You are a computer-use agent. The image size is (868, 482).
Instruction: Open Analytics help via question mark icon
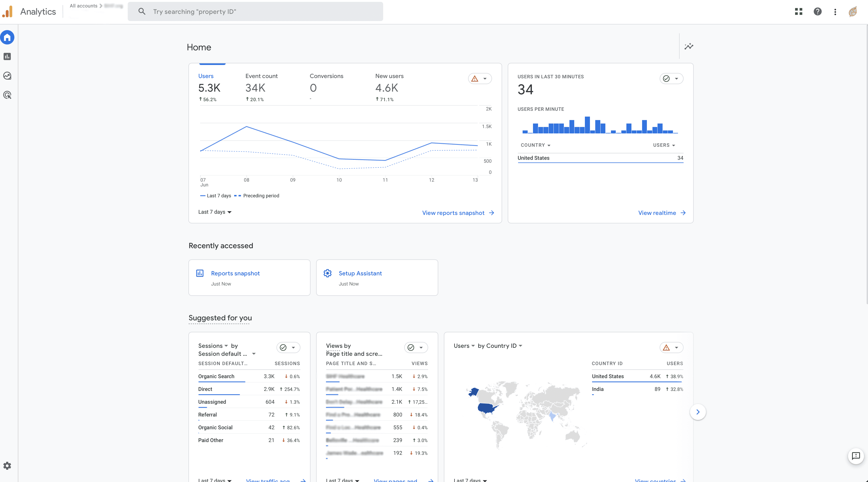coord(817,11)
